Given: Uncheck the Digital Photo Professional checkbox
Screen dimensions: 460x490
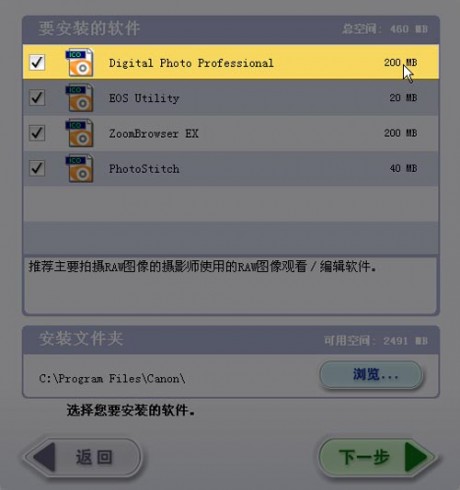Looking at the screenshot, I should (x=37, y=62).
